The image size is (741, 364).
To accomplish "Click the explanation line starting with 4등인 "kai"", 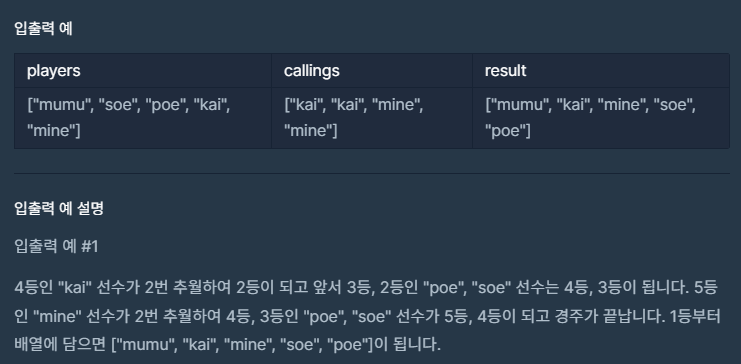I will point(366,288).
